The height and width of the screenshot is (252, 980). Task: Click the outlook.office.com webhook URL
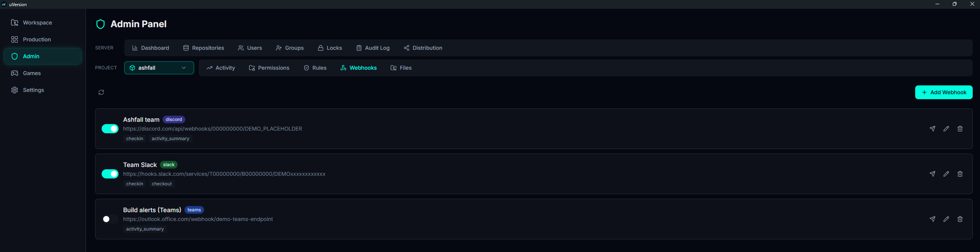point(198,219)
